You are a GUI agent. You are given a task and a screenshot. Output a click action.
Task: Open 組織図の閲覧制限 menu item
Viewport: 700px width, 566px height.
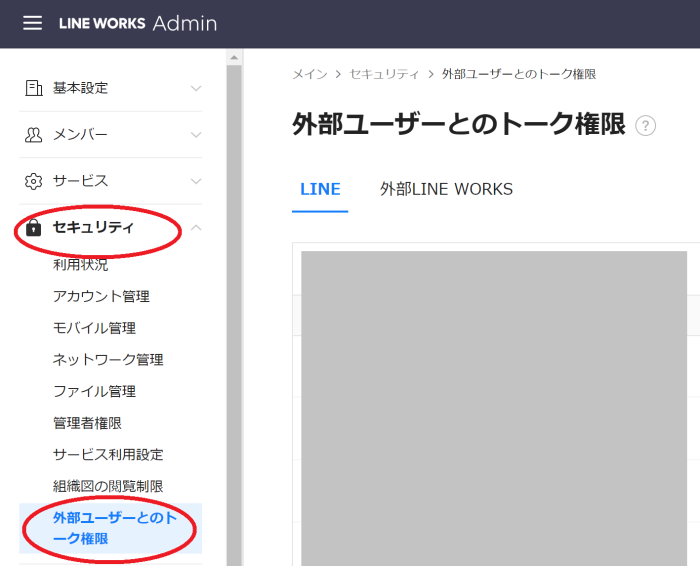tap(108, 487)
